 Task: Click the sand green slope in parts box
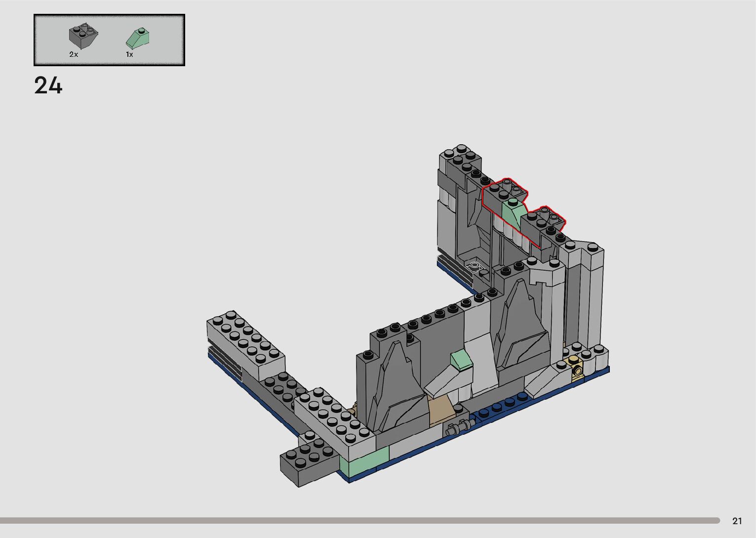coord(138,38)
